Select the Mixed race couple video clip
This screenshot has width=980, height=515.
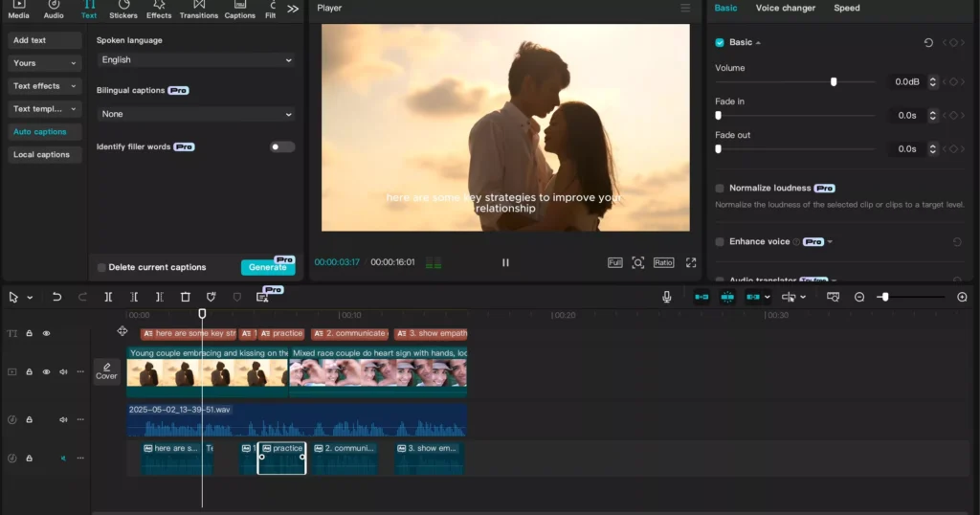pyautogui.click(x=378, y=371)
